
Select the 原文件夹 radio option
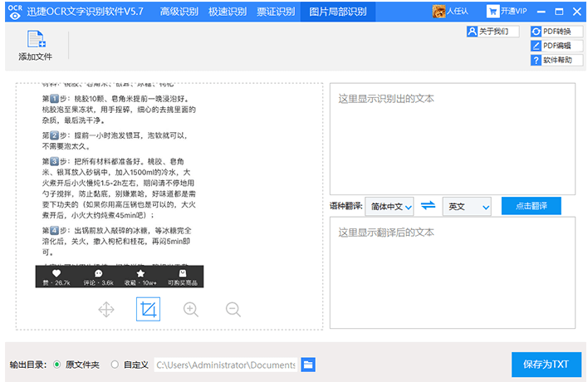pyautogui.click(x=56, y=365)
